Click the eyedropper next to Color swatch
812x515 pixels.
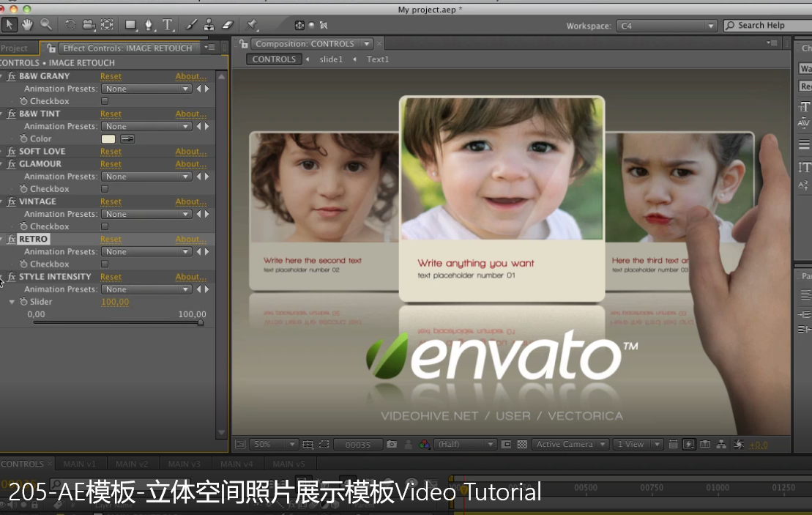[127, 139]
